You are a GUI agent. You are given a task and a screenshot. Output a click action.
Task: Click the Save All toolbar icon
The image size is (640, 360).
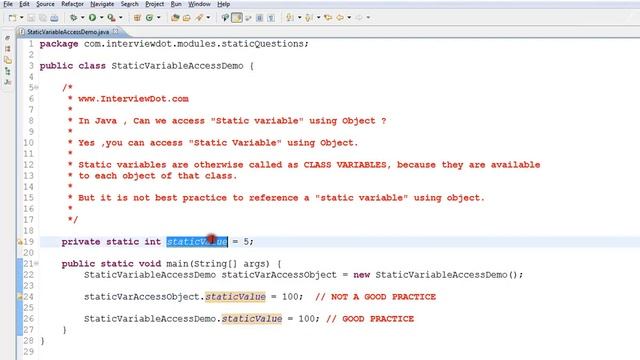pyautogui.click(x=42, y=18)
